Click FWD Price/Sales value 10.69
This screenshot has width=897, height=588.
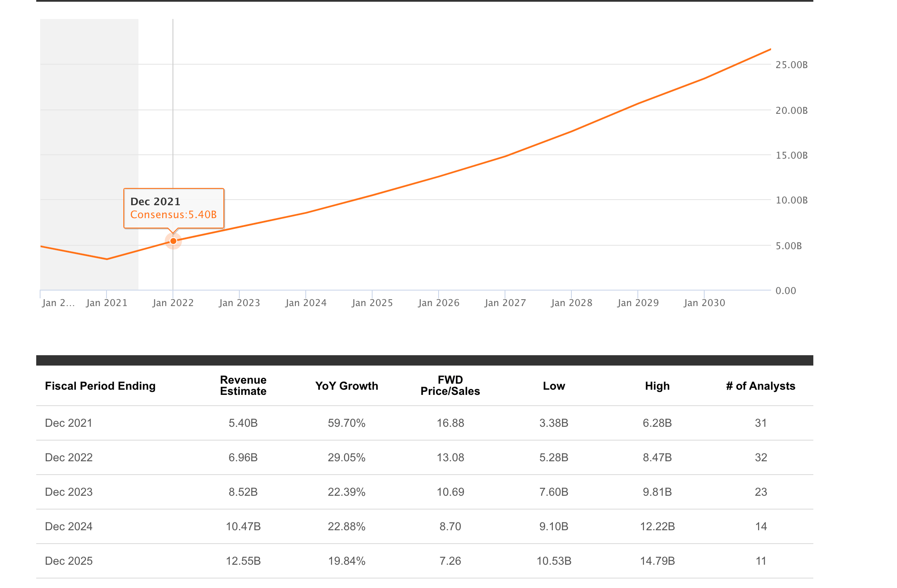(x=450, y=492)
